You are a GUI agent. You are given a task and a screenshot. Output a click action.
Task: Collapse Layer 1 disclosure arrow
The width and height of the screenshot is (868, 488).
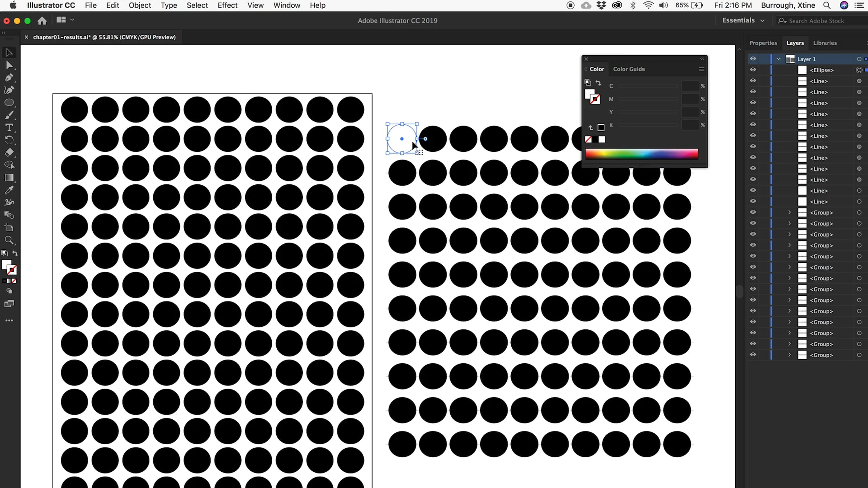coord(779,59)
